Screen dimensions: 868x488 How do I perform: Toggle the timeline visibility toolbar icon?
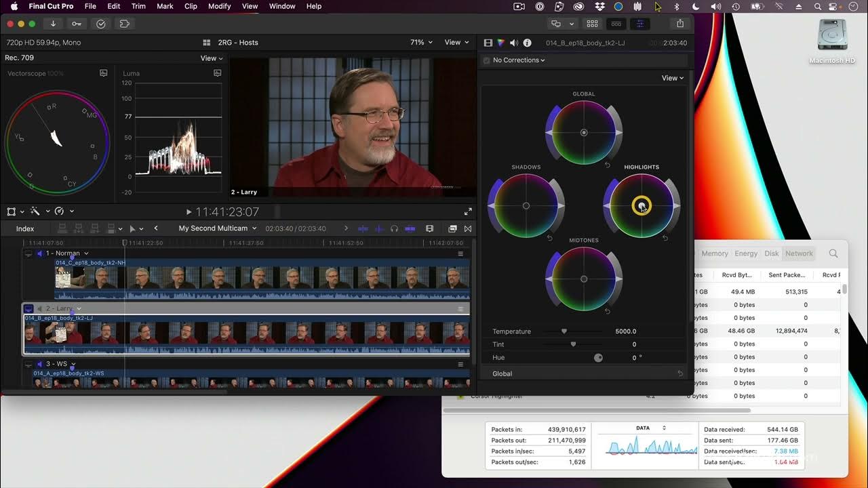616,24
